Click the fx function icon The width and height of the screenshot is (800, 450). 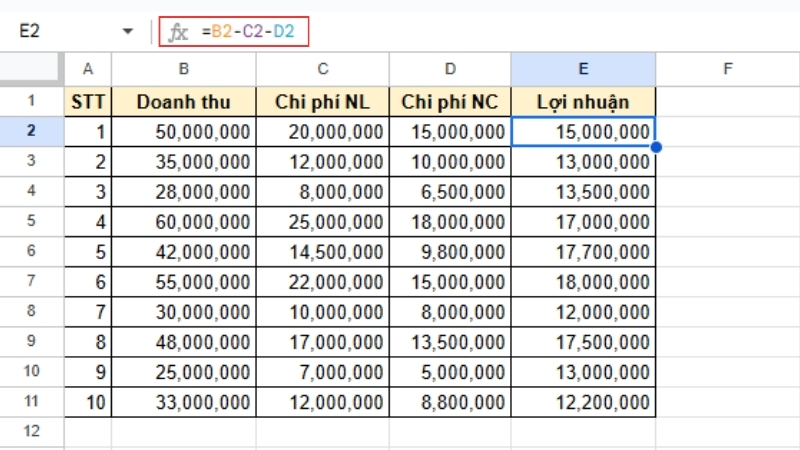tap(178, 32)
